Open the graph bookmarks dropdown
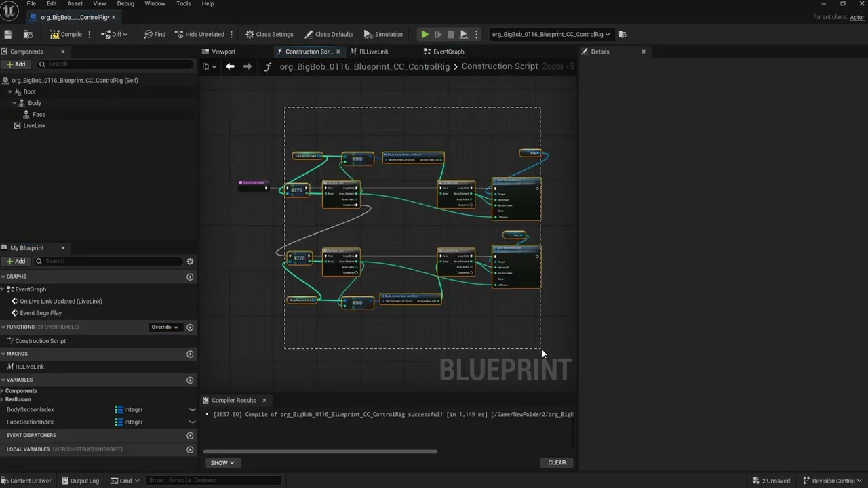 pyautogui.click(x=210, y=66)
